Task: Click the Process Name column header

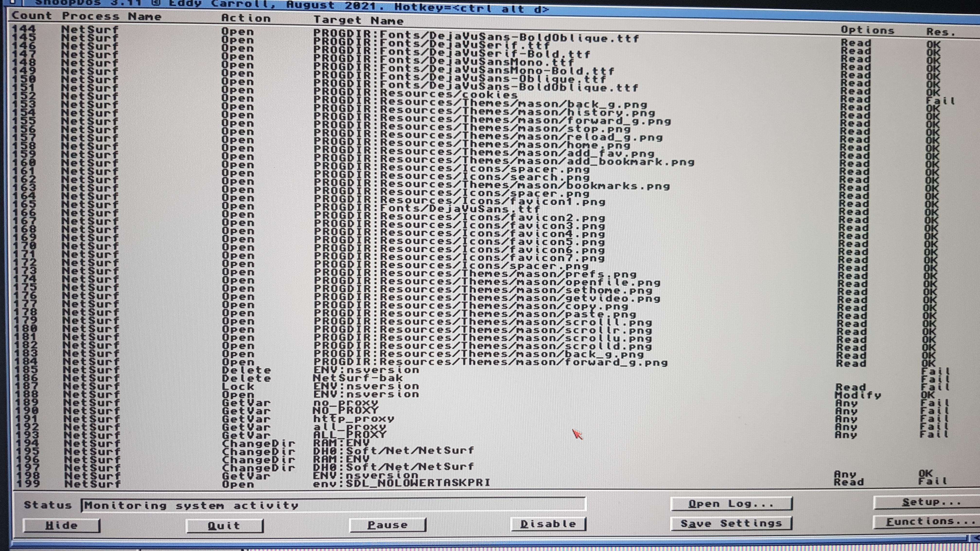Action: coord(112,16)
